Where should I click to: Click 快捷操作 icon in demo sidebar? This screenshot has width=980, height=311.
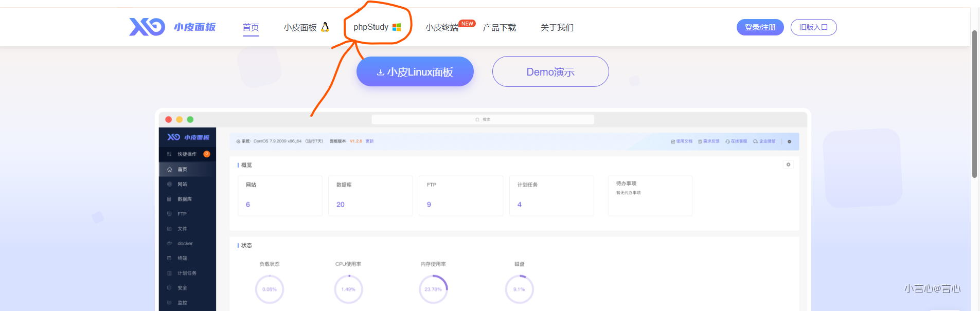tap(169, 154)
